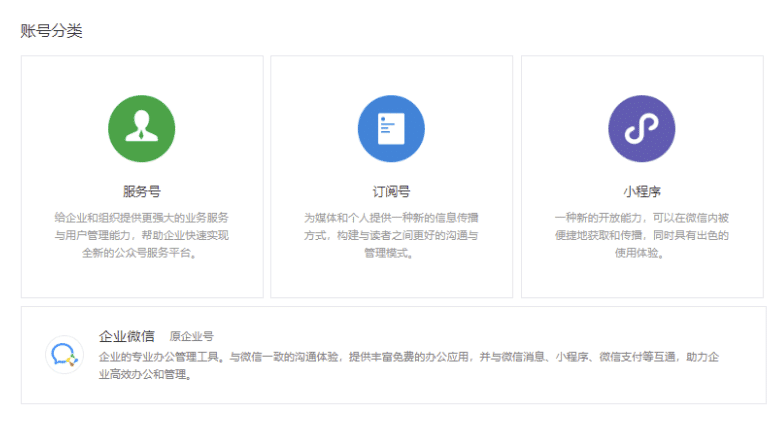
Task: Click the 企业微信 chat bubble icon
Action: pos(64,354)
